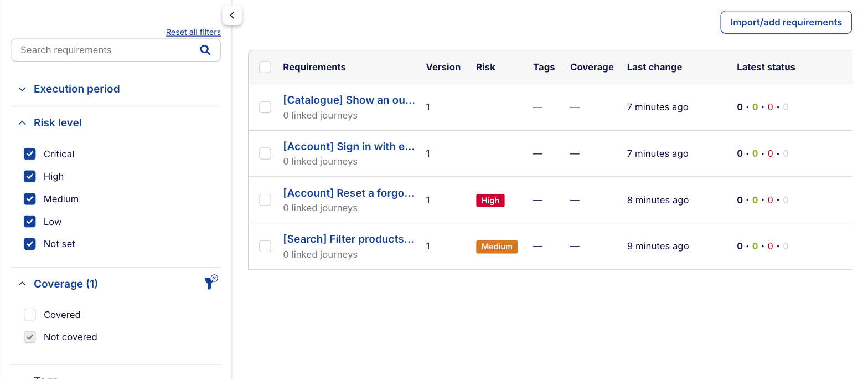Uncheck the Critical risk filter

coord(30,154)
